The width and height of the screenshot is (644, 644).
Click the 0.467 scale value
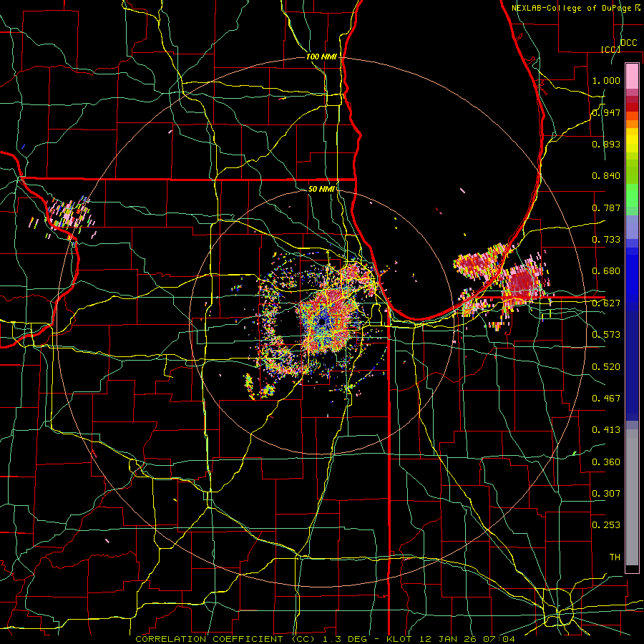[x=606, y=399]
